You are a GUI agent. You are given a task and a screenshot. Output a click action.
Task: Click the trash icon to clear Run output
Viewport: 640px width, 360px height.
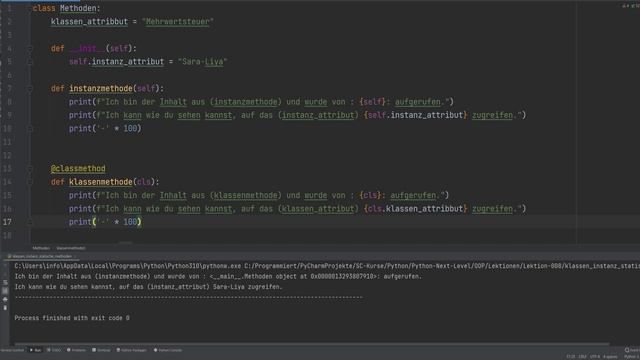click(5, 308)
